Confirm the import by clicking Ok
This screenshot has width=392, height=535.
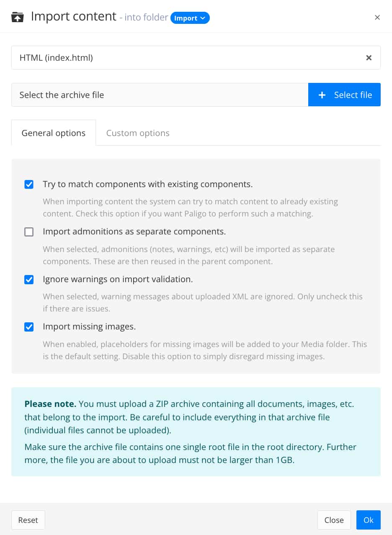coord(368,520)
